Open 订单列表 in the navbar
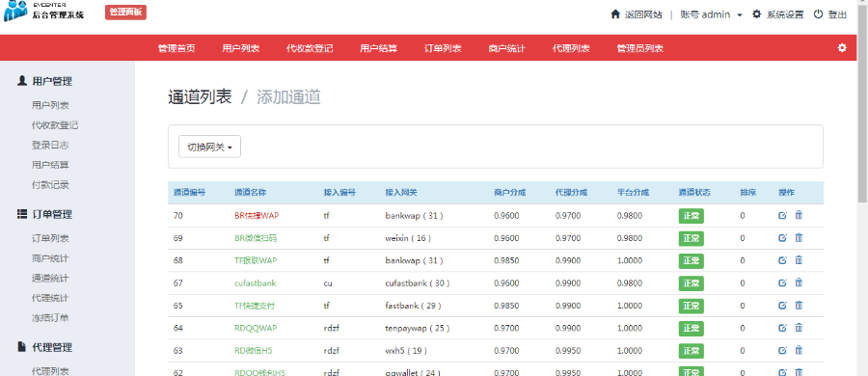This screenshot has height=376, width=868. [443, 48]
